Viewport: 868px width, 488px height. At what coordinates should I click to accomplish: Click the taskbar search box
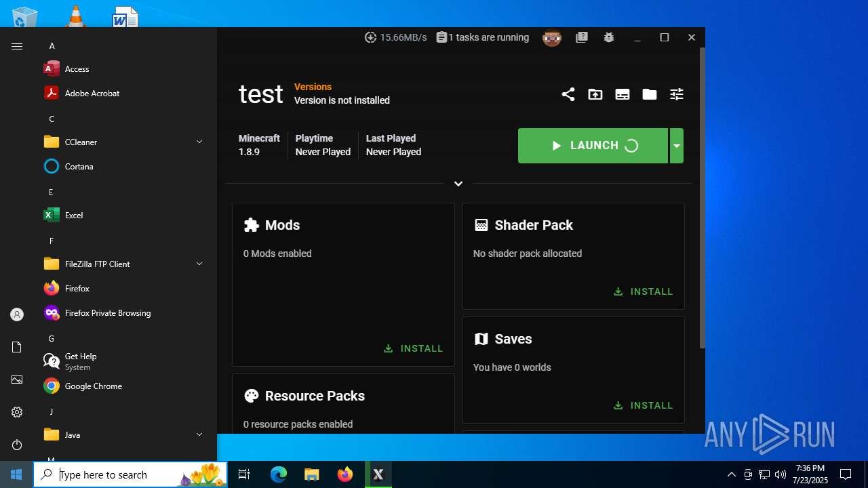(x=130, y=474)
